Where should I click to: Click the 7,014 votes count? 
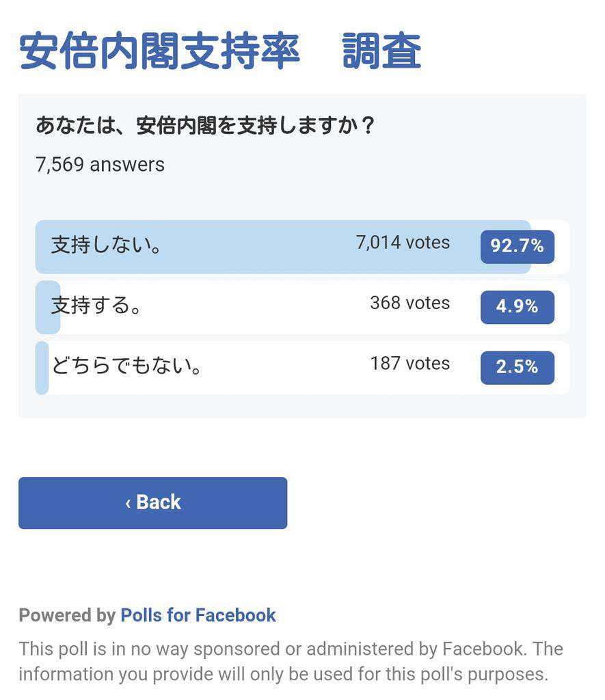tap(403, 243)
